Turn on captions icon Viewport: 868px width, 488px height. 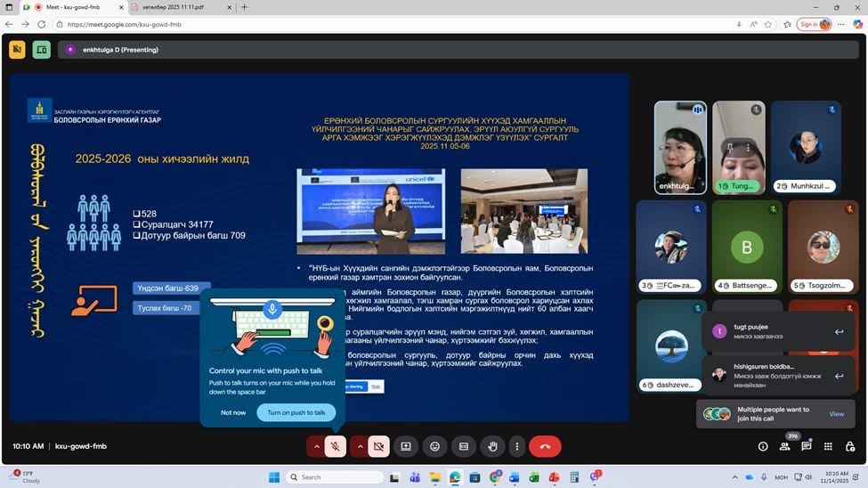coord(463,446)
